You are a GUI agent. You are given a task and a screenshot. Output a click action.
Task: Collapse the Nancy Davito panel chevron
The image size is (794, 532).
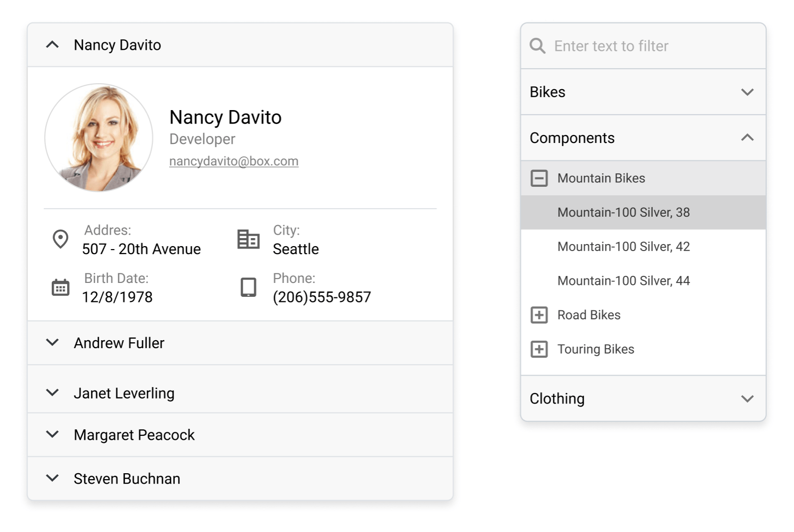click(52, 45)
